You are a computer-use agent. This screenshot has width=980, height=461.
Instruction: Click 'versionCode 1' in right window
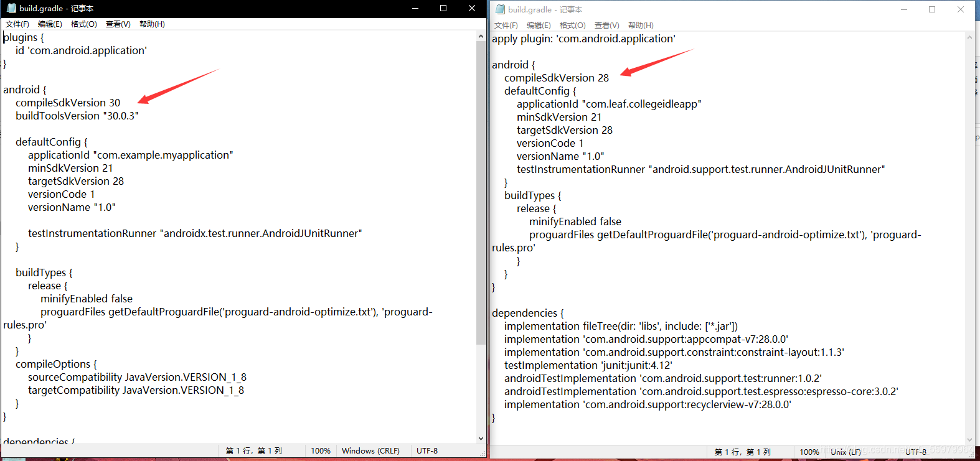tap(550, 143)
